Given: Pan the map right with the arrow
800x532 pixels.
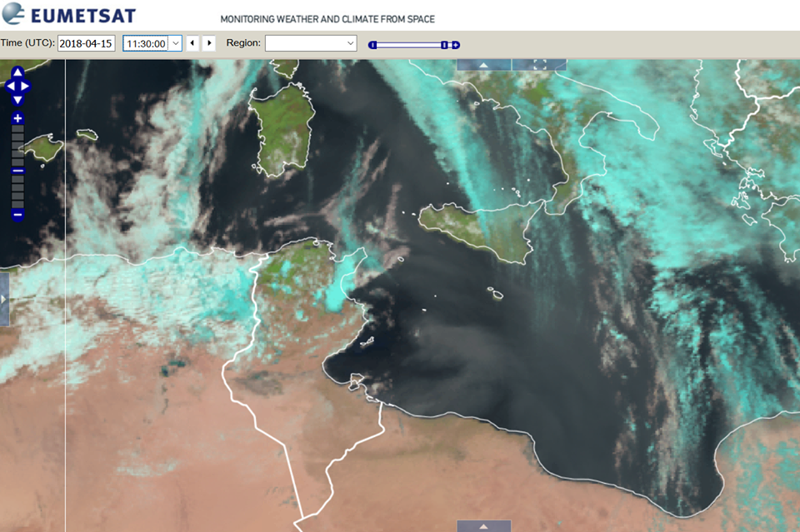Looking at the screenshot, I should tap(26, 86).
